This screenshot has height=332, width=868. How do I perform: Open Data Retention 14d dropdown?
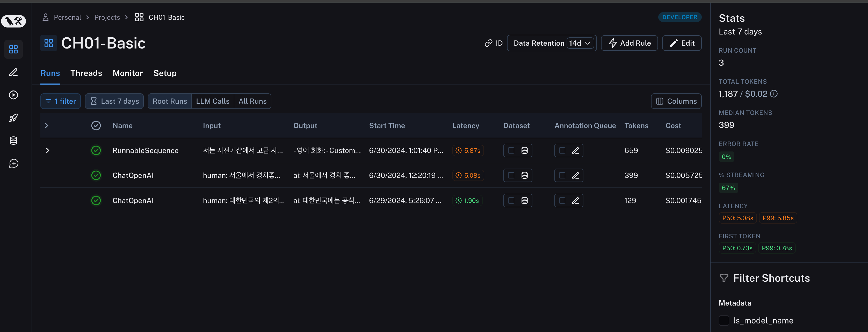click(x=580, y=43)
